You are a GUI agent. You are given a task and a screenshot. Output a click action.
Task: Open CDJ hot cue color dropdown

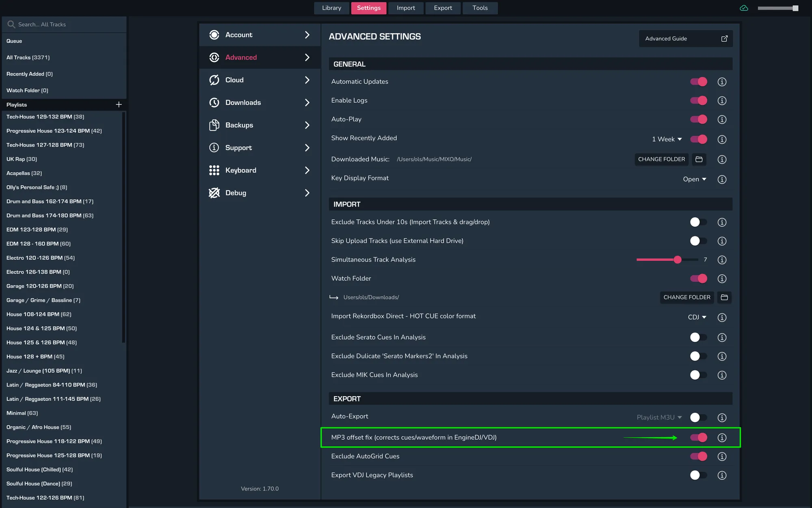click(697, 317)
